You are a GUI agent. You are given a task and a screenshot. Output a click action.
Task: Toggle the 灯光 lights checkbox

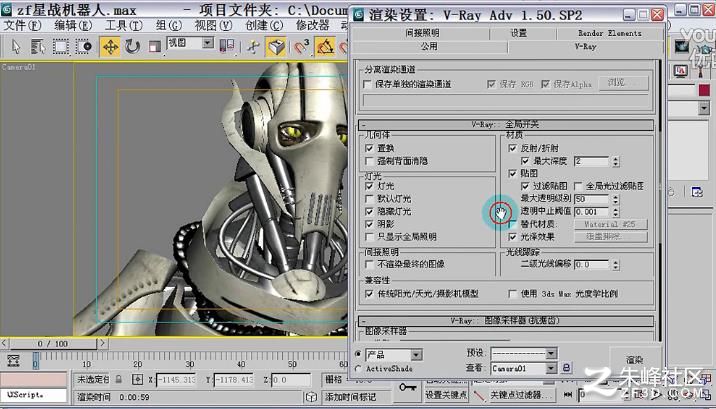(369, 186)
